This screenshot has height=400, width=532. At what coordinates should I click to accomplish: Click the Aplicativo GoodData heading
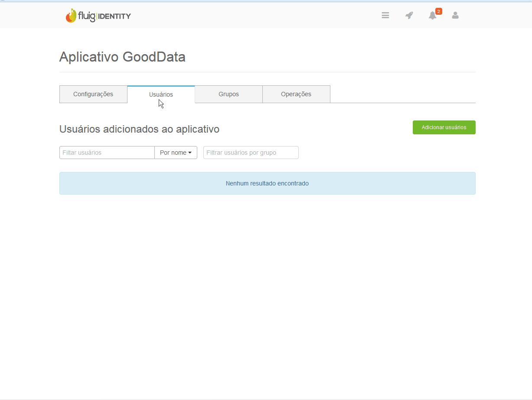122,57
